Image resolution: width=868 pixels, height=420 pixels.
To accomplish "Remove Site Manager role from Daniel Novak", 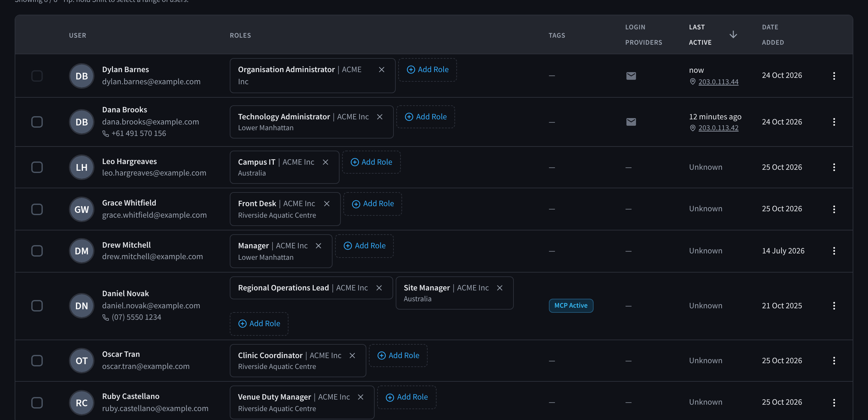I will (x=500, y=288).
